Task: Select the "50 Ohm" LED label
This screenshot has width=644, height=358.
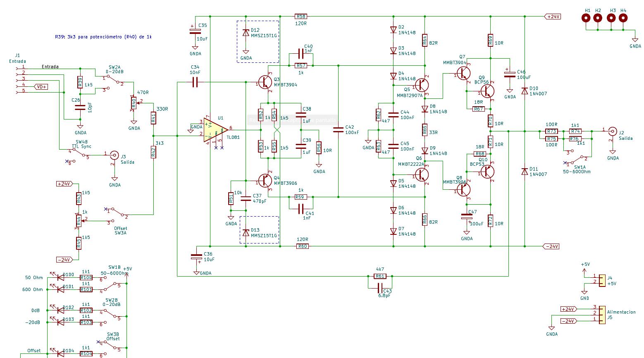Action: pos(34,277)
